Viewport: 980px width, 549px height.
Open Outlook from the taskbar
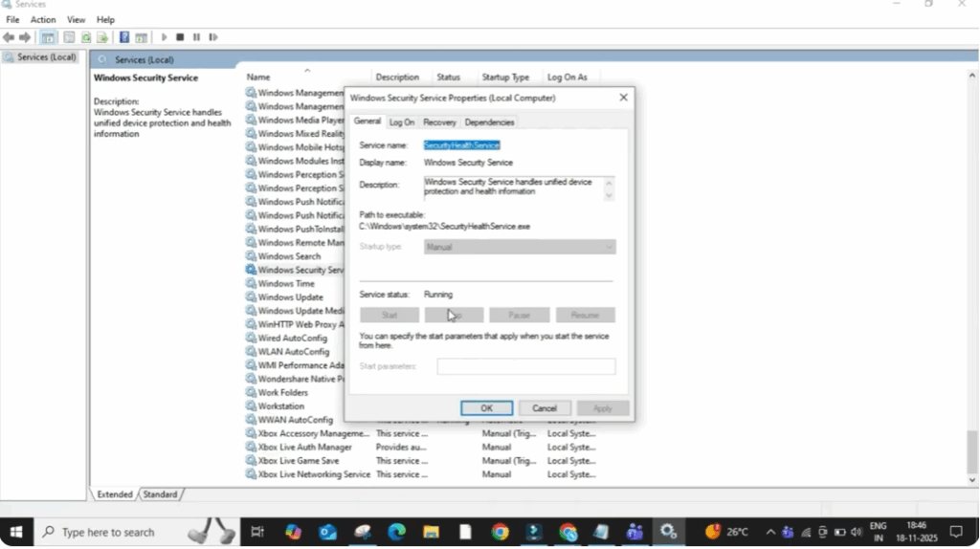pyautogui.click(x=327, y=532)
